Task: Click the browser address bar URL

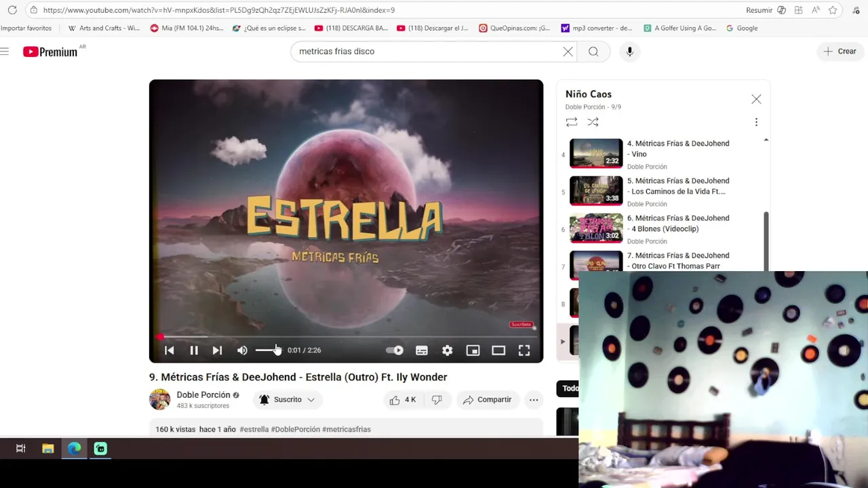Action: 219,10
